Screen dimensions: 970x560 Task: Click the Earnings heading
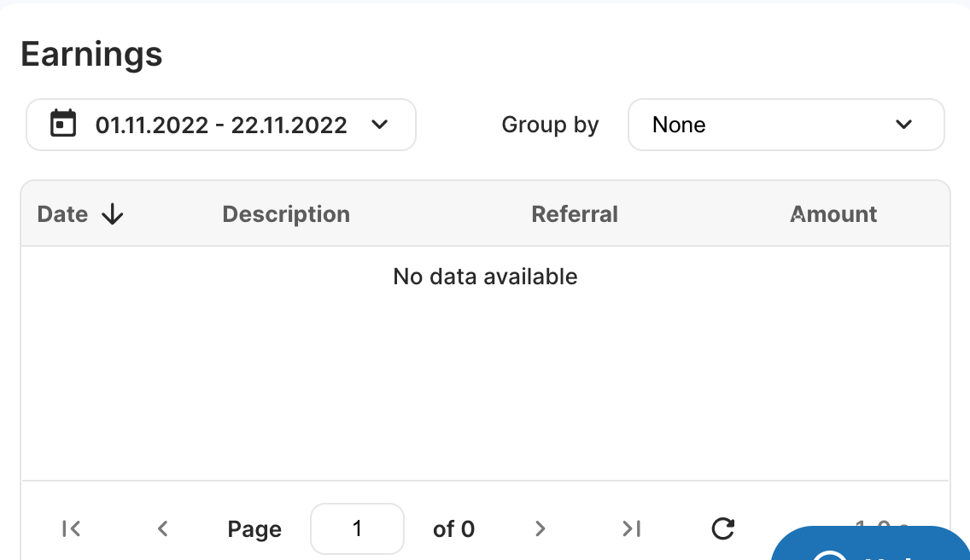pyautogui.click(x=91, y=55)
